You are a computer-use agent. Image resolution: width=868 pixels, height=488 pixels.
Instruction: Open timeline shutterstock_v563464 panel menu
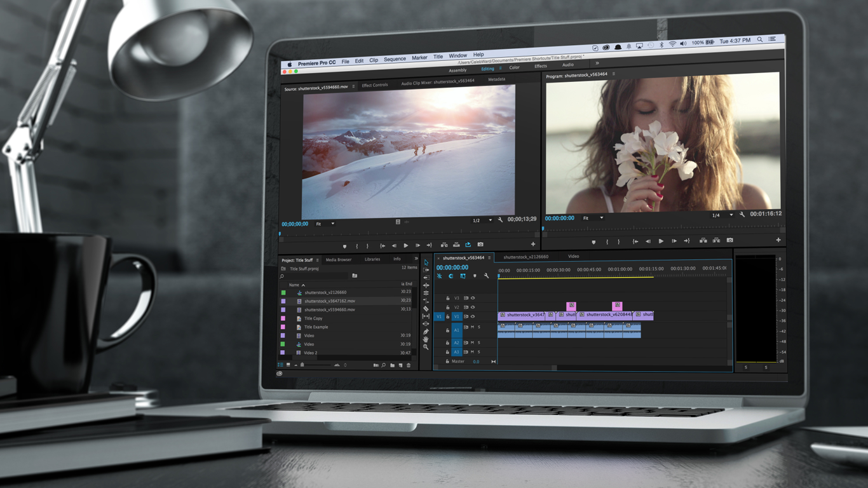click(489, 258)
